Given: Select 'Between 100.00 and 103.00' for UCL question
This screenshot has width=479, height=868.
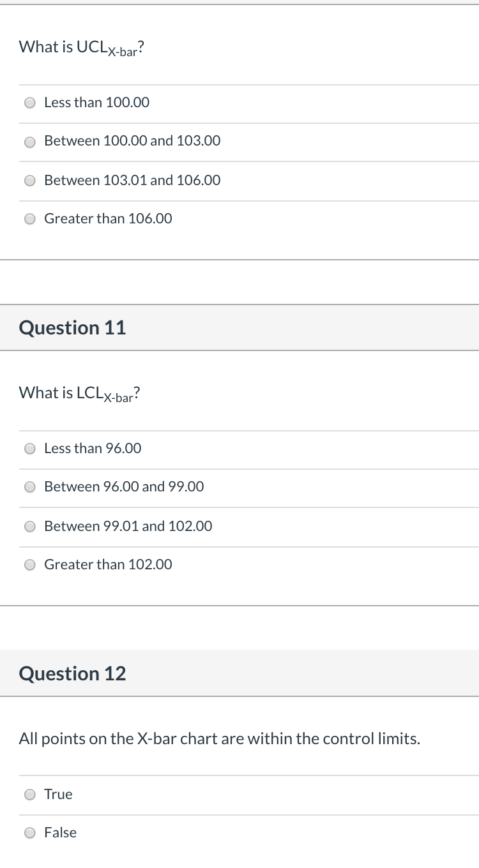Looking at the screenshot, I should pos(29,142).
